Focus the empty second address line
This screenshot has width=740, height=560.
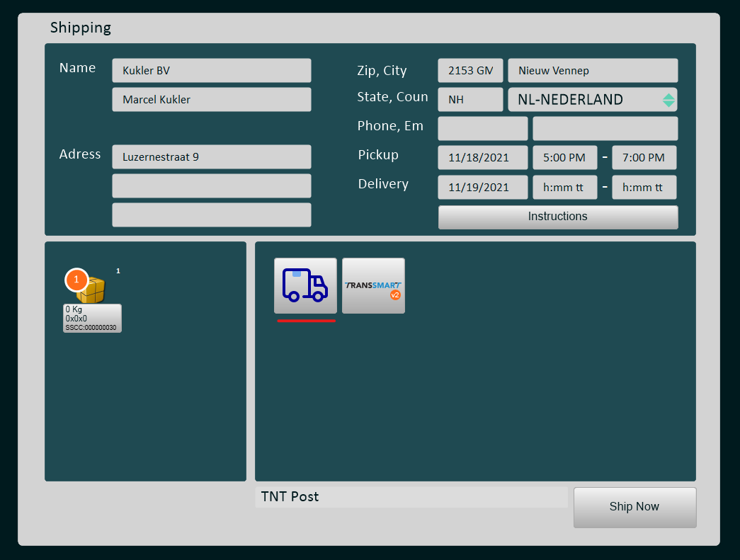(211, 186)
